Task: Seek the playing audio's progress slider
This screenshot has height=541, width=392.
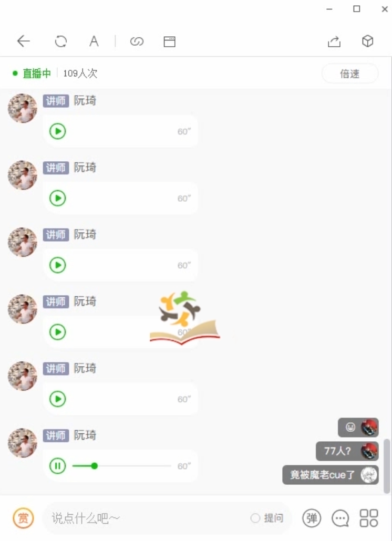Action: (x=121, y=466)
